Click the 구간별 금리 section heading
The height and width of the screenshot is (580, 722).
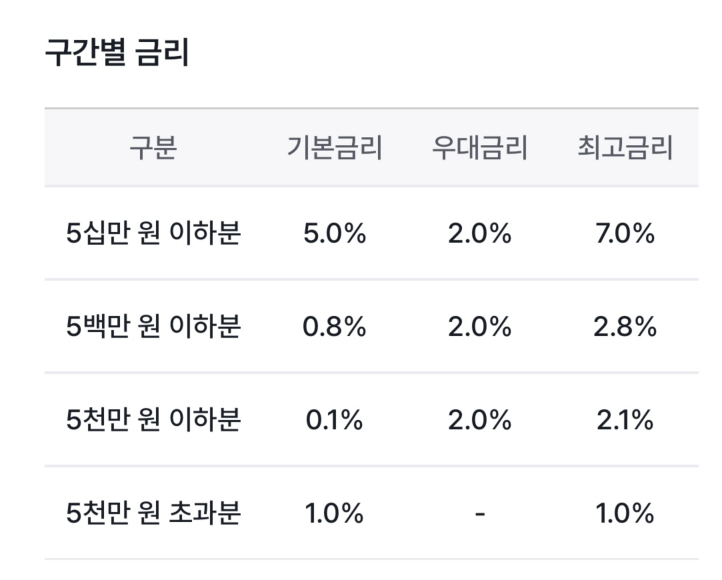[117, 53]
